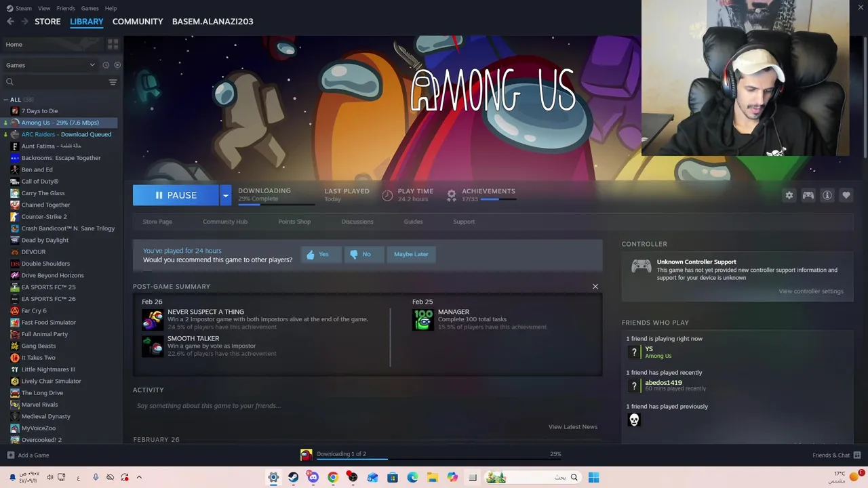868x488 pixels.
Task: Open the library collections grid view icon
Action: 113,44
